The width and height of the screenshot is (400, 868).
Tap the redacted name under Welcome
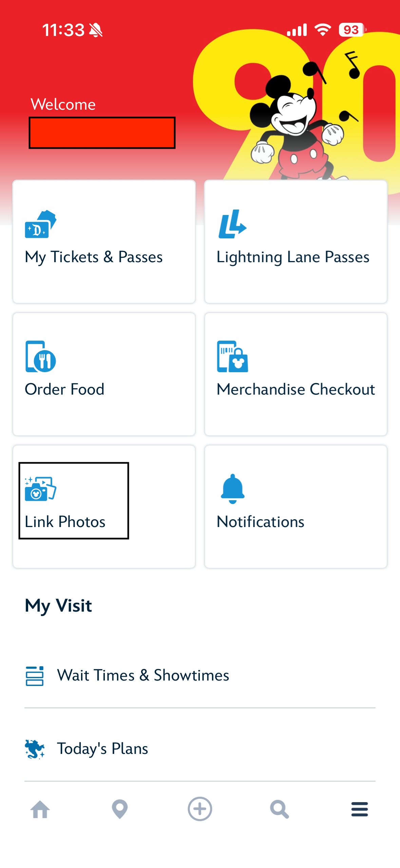pyautogui.click(x=102, y=133)
